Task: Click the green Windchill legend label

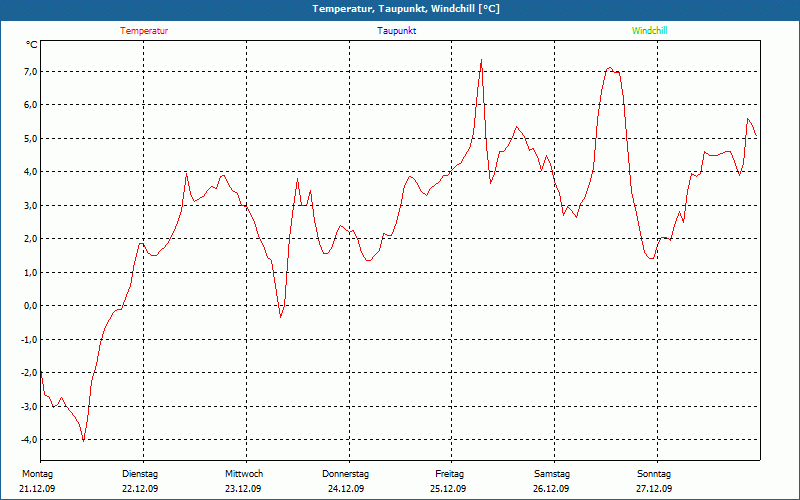Action: tap(649, 31)
